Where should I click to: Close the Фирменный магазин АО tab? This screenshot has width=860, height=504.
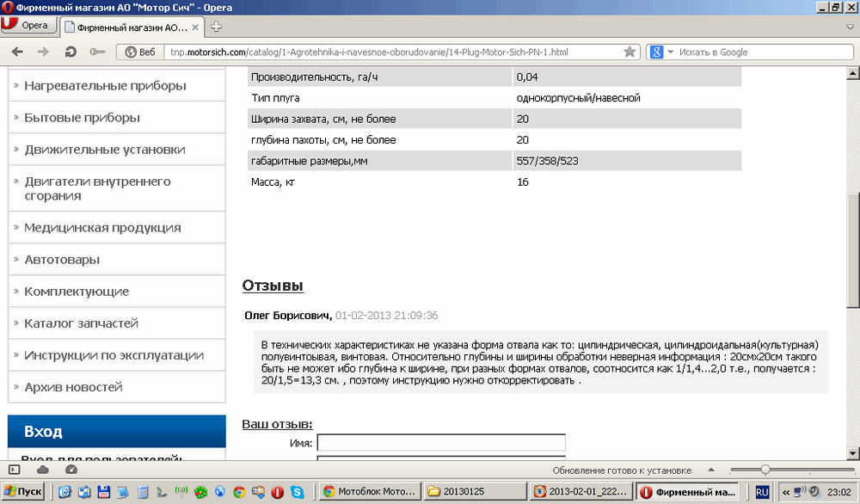point(195,27)
